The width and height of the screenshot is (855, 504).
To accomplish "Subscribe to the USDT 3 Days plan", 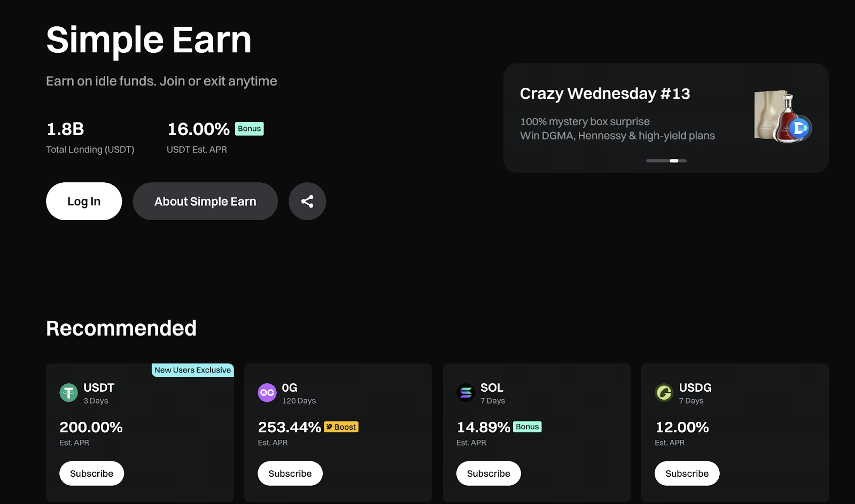I will (91, 474).
